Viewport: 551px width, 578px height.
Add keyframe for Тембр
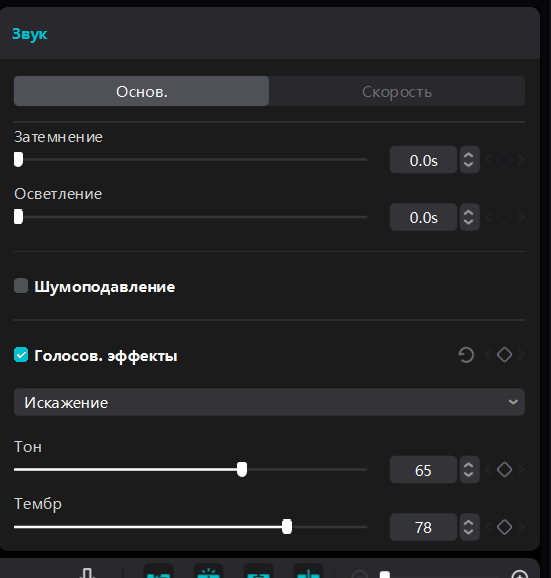coord(504,527)
